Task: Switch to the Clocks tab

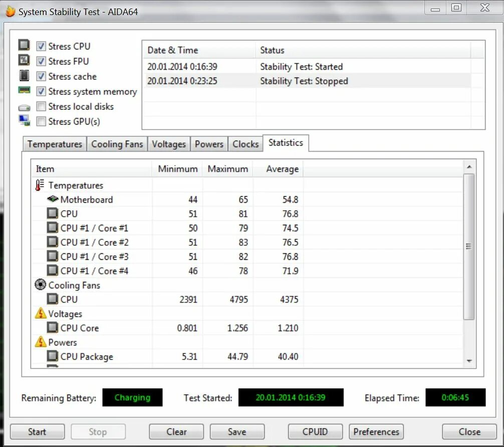Action: point(245,144)
